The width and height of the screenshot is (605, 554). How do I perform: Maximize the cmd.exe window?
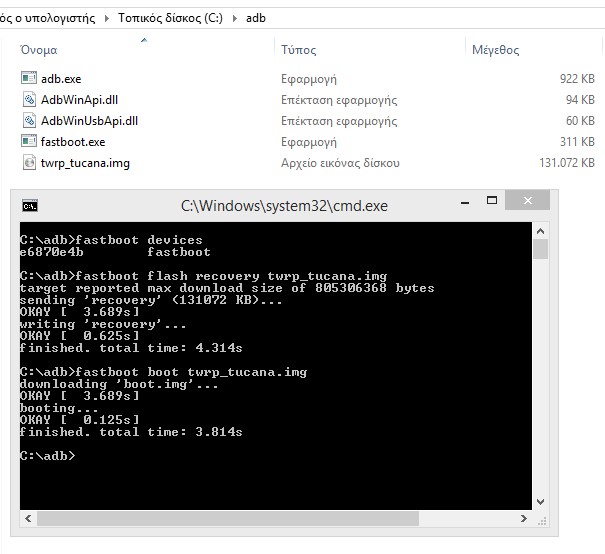[492, 200]
